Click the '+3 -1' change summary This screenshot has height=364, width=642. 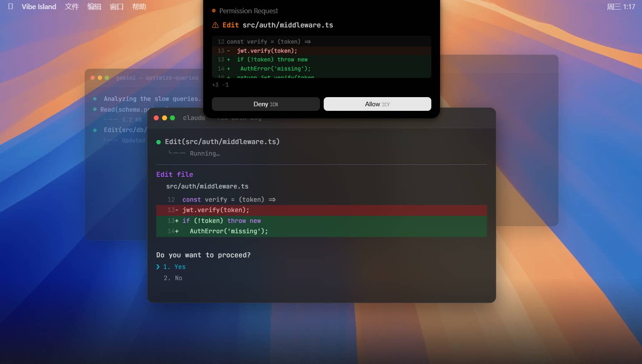[220, 85]
